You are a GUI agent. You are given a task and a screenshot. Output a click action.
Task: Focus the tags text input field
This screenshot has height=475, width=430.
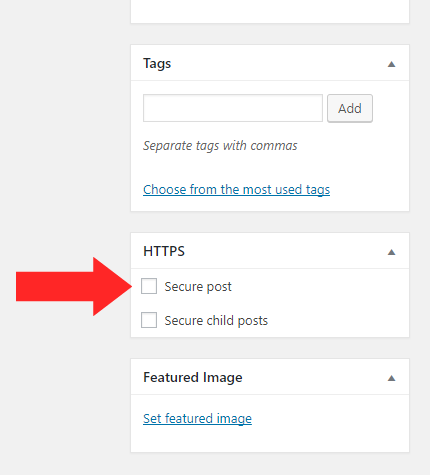[233, 108]
